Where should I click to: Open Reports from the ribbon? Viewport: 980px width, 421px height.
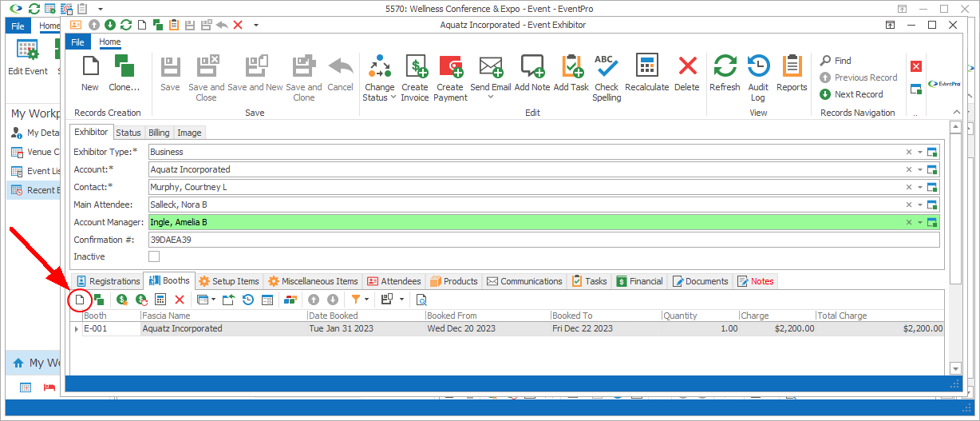point(792,73)
